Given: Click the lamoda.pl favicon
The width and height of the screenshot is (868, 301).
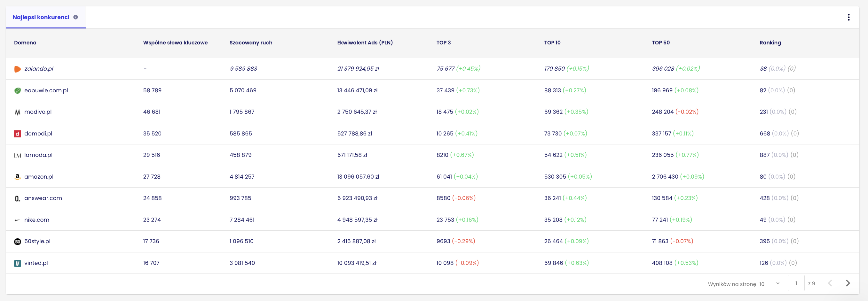Looking at the screenshot, I should [x=18, y=155].
